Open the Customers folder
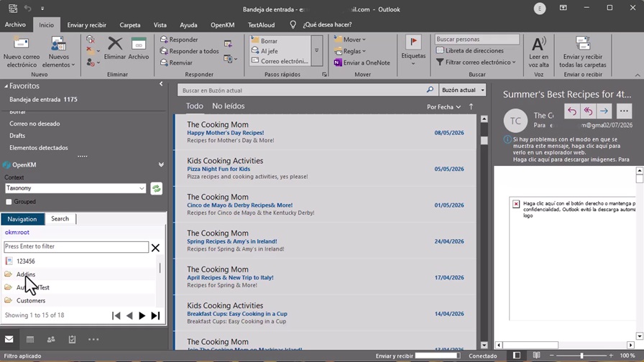The height and width of the screenshot is (362, 644). [31, 300]
